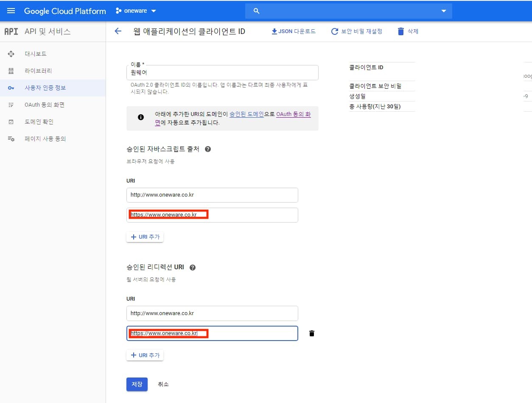This screenshot has width=532, height=403.
Task: Click the API logo in the sidebar header
Action: (x=11, y=31)
